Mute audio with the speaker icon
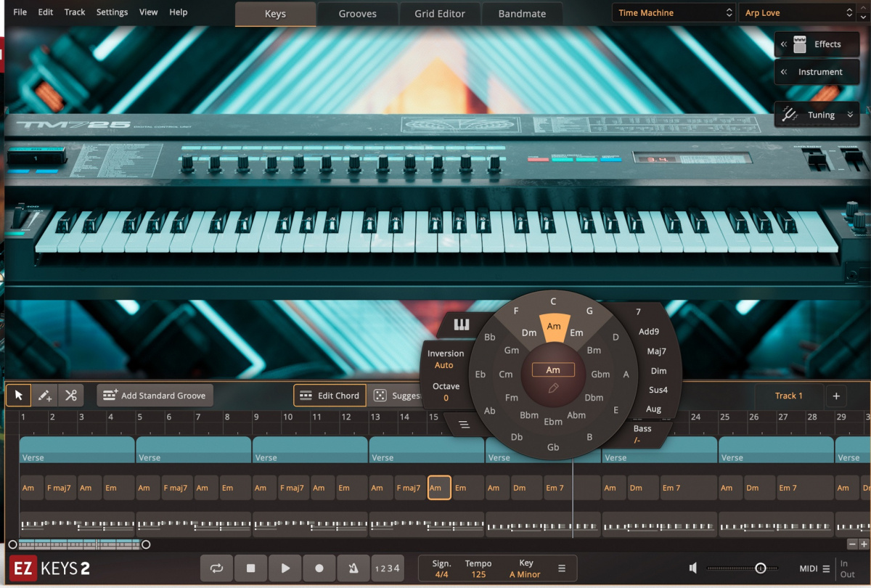The width and height of the screenshot is (871, 588). 693,568
